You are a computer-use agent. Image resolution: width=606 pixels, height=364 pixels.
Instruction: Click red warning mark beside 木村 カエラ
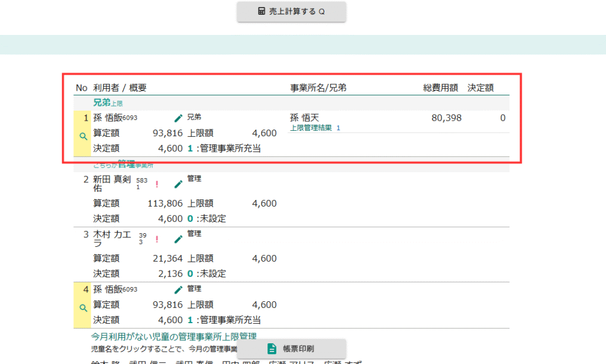click(157, 239)
